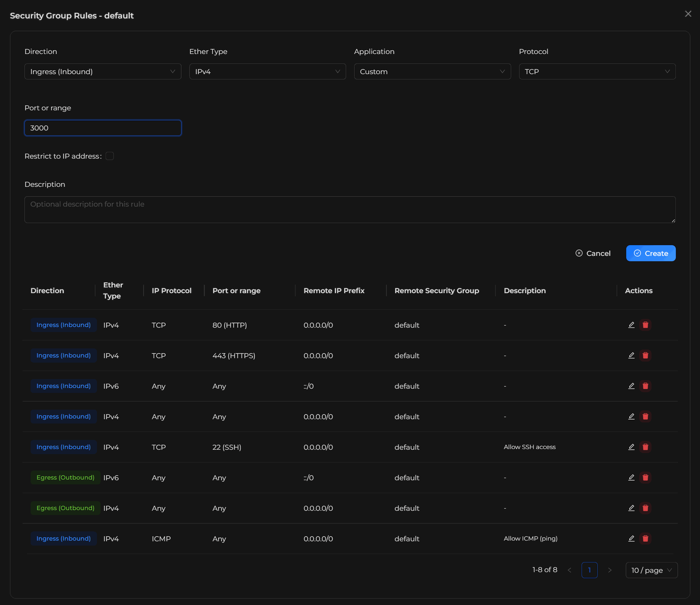Click the Cancel button
This screenshot has width=700, height=605.
[593, 253]
